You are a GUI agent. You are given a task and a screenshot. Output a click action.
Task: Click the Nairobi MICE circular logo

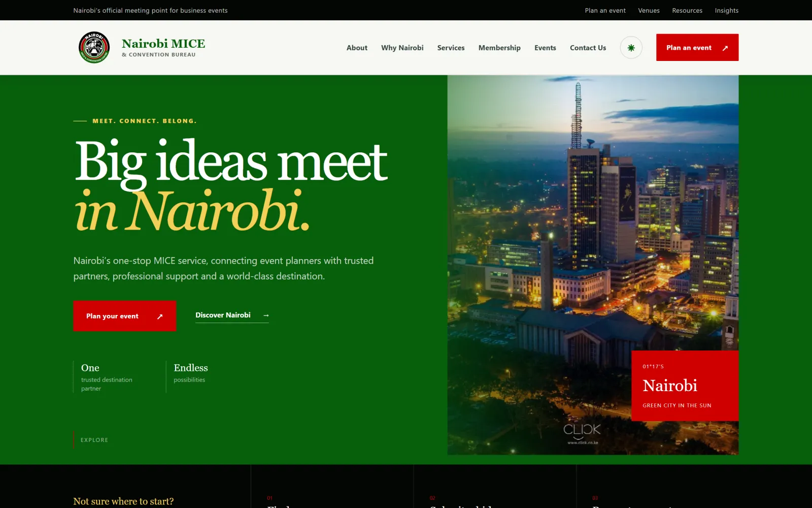coord(94,47)
